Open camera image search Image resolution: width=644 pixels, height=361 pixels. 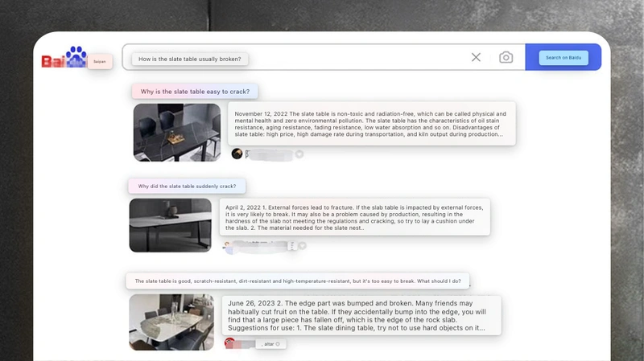click(x=506, y=57)
